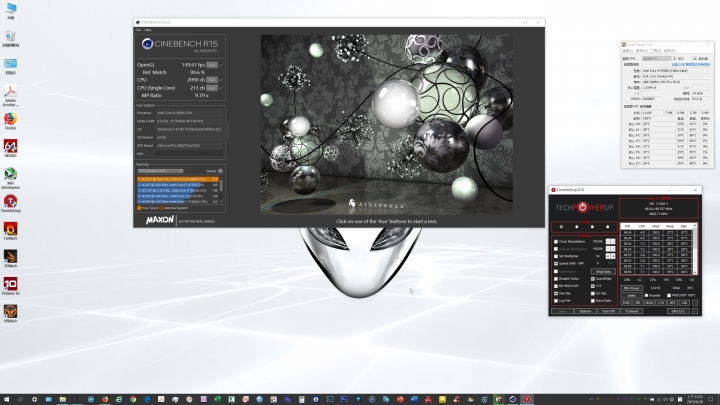Click Stop Data button in ThrottleStop
720x405 pixels.
[603, 271]
